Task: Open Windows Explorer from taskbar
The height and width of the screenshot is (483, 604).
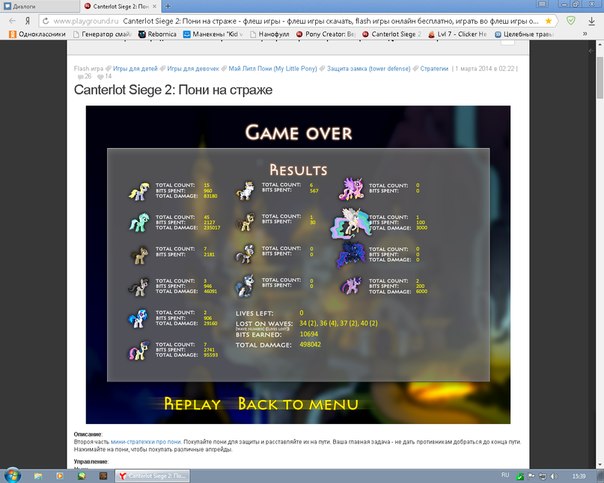Action: pos(38,476)
